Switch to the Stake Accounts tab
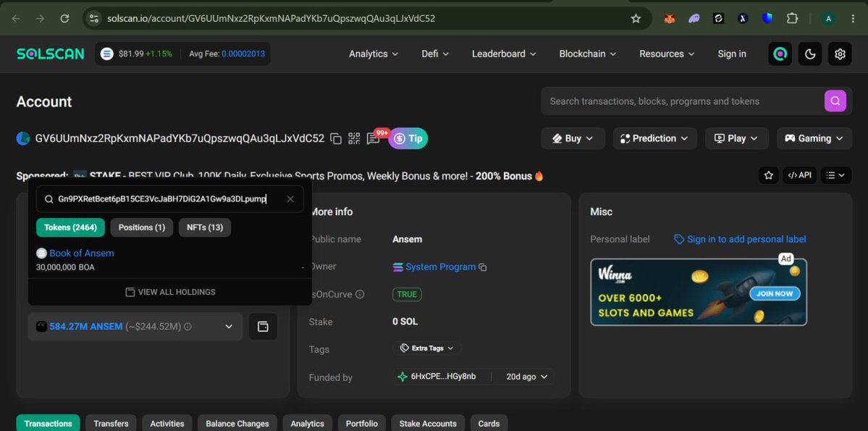The width and height of the screenshot is (868, 431). point(428,423)
